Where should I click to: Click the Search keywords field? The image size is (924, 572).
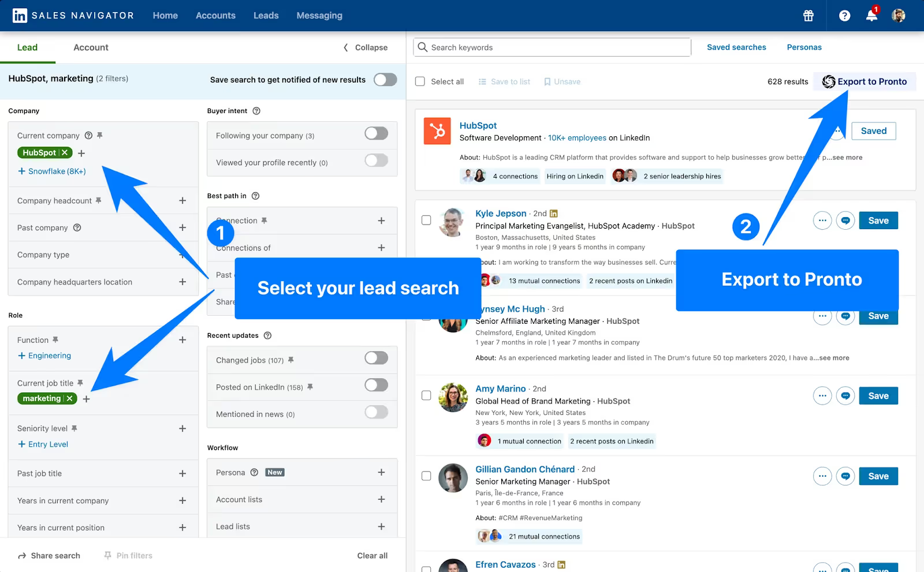[552, 47]
